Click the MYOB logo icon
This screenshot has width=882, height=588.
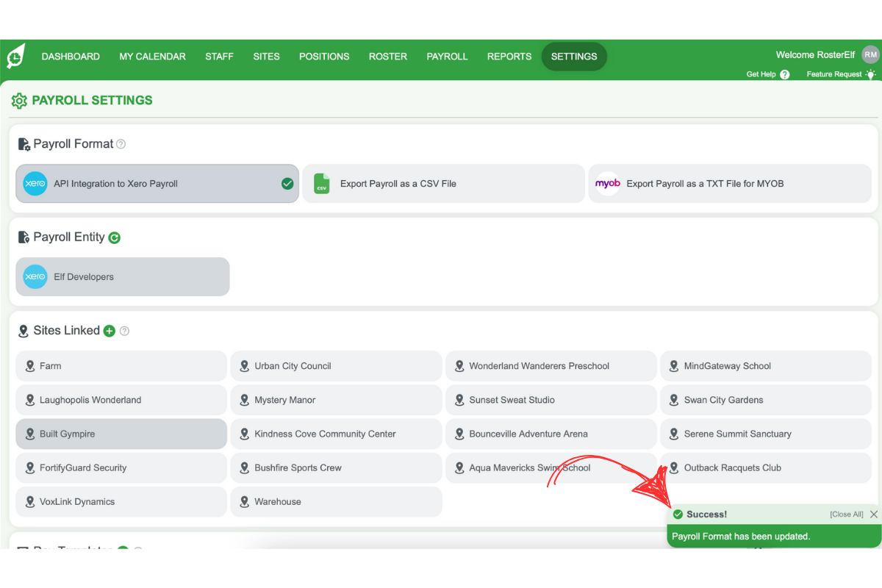pyautogui.click(x=607, y=184)
